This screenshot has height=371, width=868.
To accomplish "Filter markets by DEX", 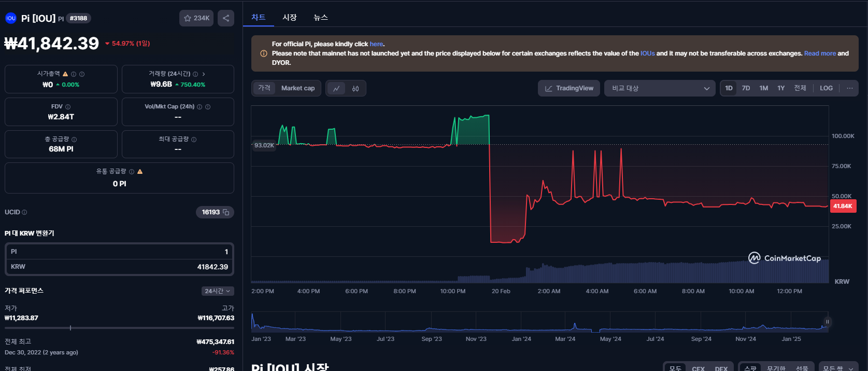I will pyautogui.click(x=721, y=368).
